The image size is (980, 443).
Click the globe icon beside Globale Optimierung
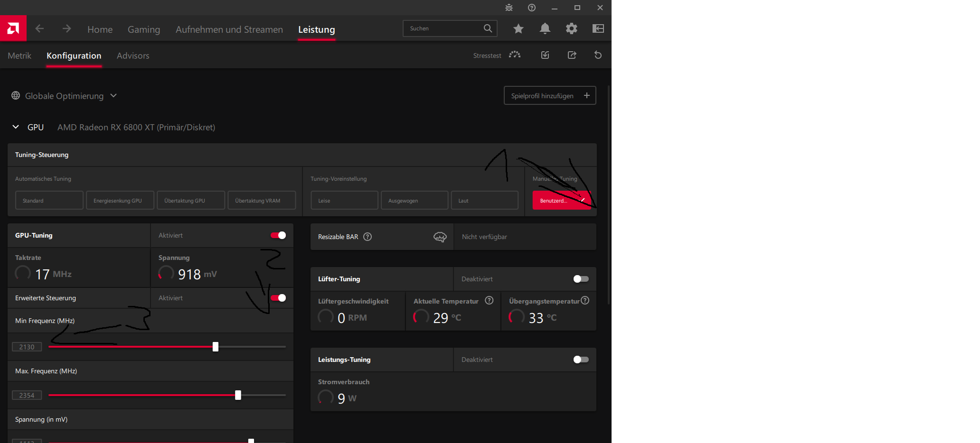pyautogui.click(x=16, y=95)
